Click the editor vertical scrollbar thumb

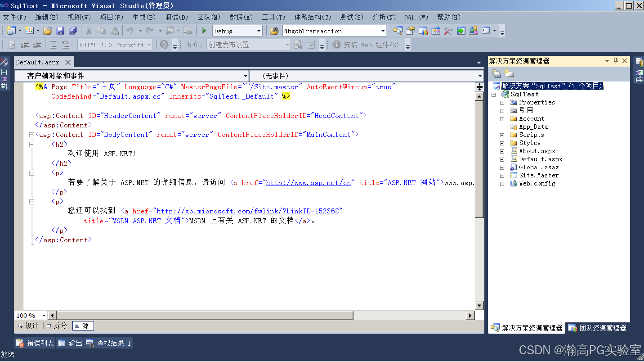tap(479, 160)
